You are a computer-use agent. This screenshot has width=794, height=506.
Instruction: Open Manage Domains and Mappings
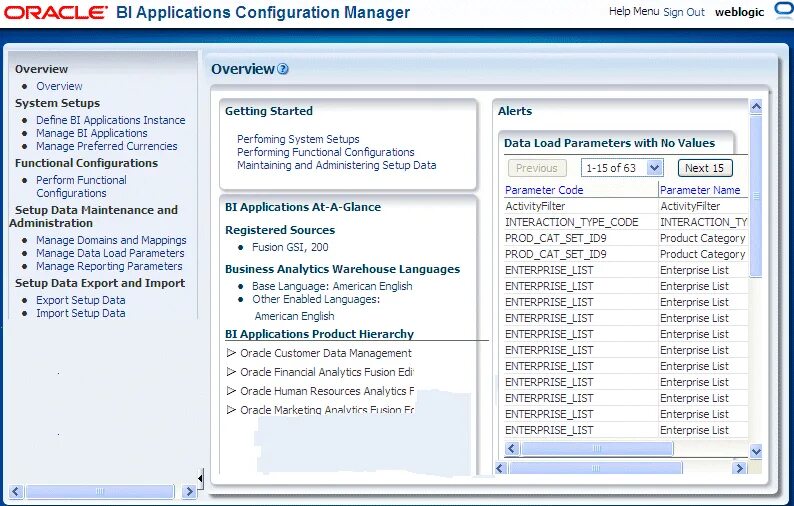(111, 240)
